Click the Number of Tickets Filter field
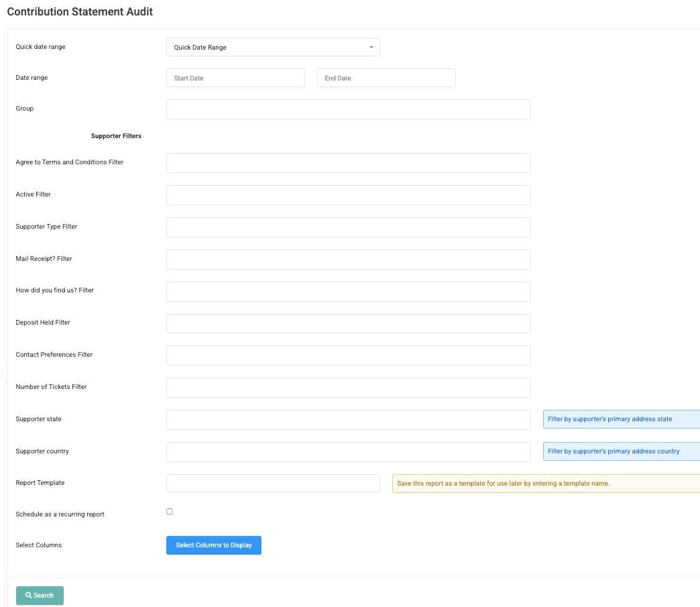The width and height of the screenshot is (700, 607). (348, 387)
